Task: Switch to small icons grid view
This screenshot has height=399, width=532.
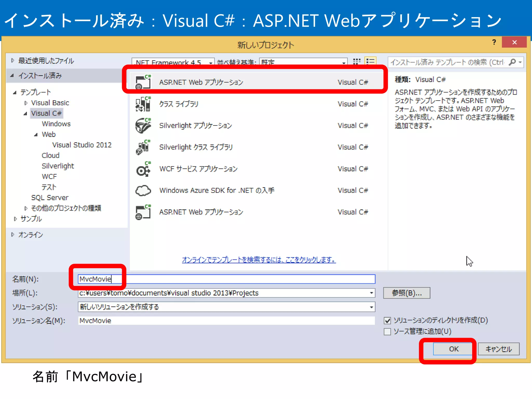Action: coord(357,61)
